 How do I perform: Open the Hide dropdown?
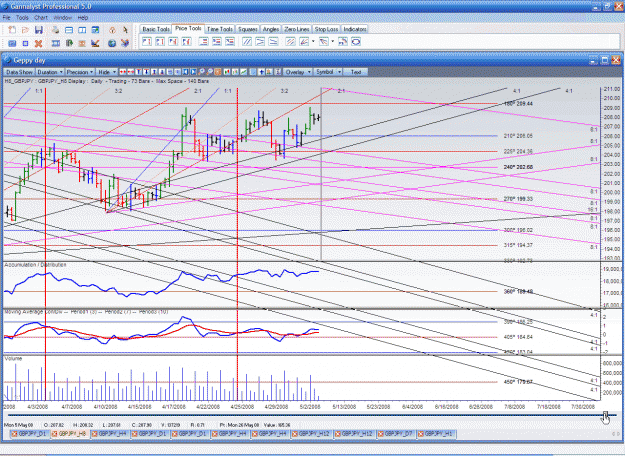coord(107,72)
